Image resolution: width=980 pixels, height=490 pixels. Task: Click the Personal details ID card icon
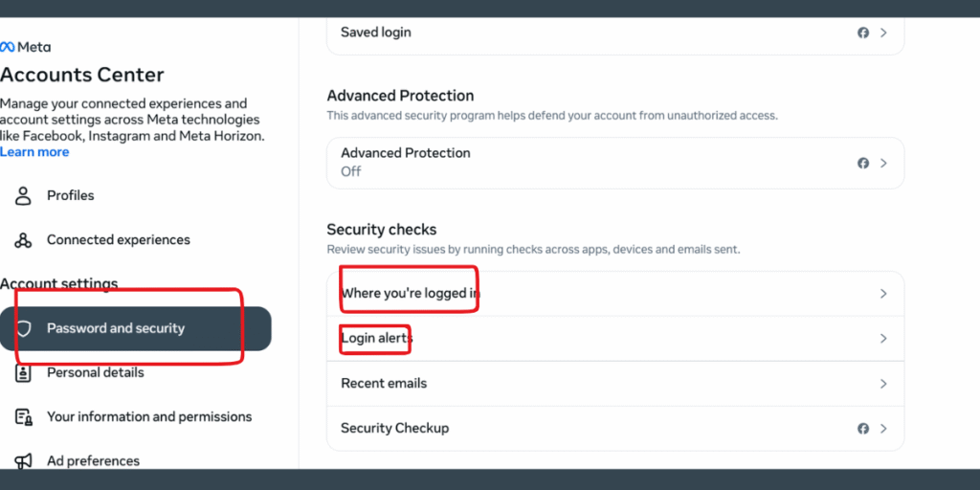(x=23, y=373)
